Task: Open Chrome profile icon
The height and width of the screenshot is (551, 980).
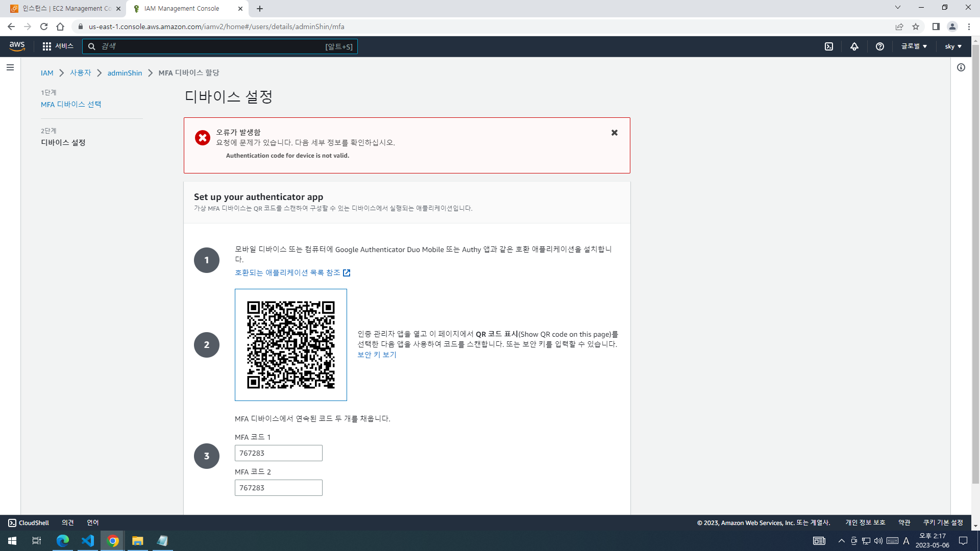Action: pos(952,27)
